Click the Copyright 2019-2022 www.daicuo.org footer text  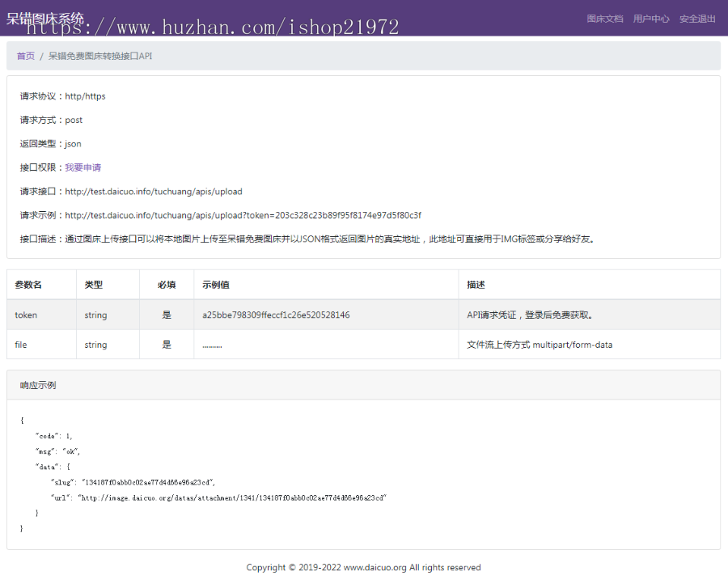[x=363, y=567]
